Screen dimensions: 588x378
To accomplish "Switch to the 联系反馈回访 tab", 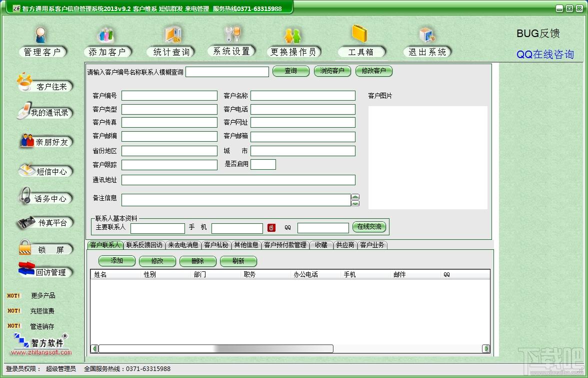I will 144,245.
